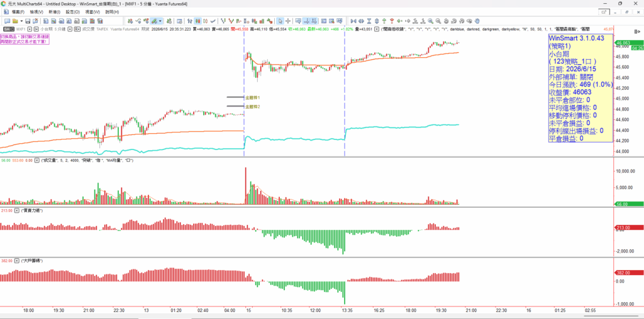
Task: Click the SA status button left of MXF1
Action: tap(9, 29)
